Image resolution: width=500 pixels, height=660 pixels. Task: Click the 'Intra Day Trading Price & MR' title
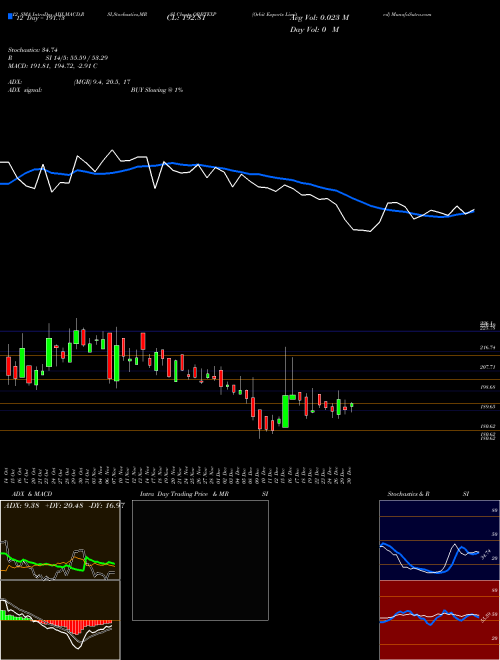pos(184,494)
